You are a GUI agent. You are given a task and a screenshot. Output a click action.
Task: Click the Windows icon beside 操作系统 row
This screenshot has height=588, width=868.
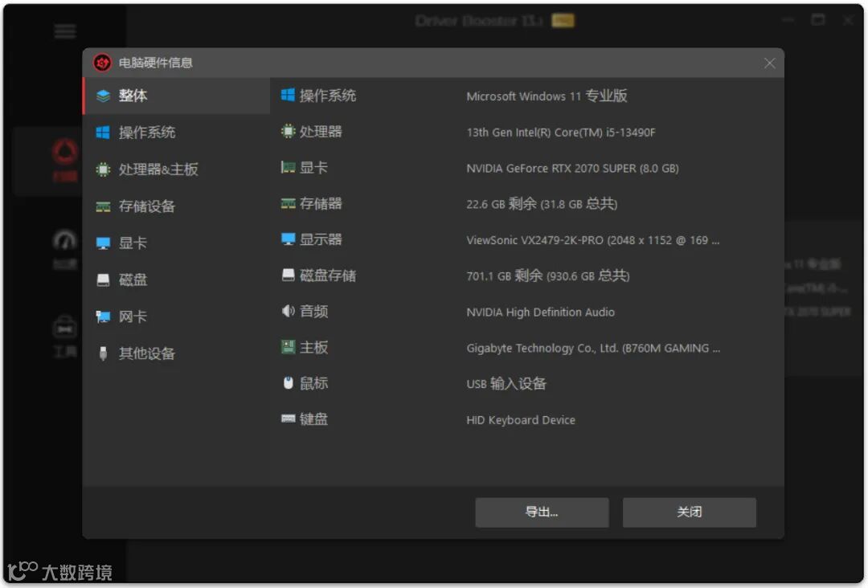coord(288,95)
